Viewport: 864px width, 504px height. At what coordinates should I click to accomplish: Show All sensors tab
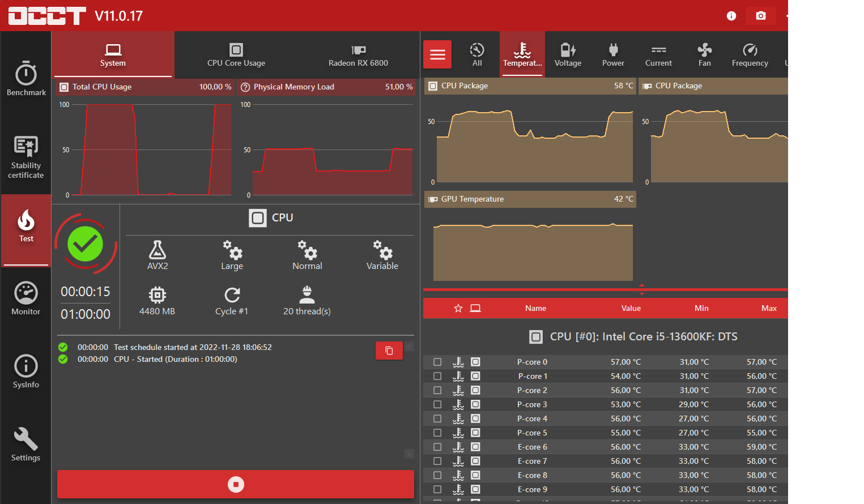click(x=477, y=55)
